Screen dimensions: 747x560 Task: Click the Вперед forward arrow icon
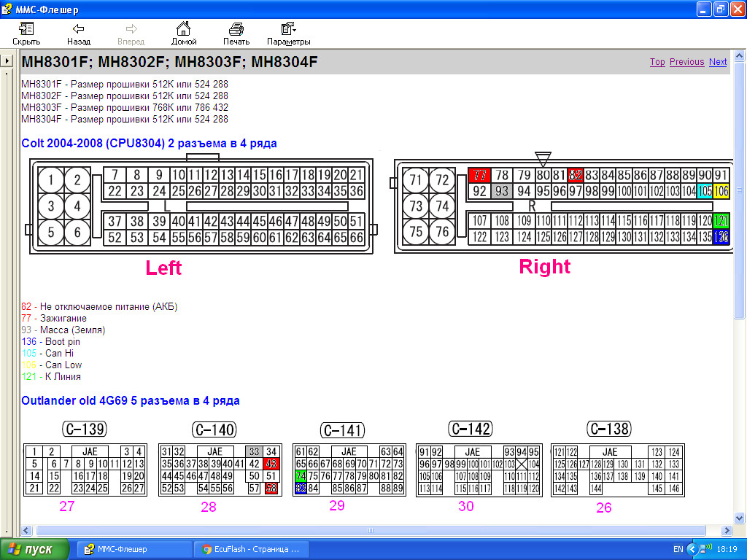coord(131,28)
